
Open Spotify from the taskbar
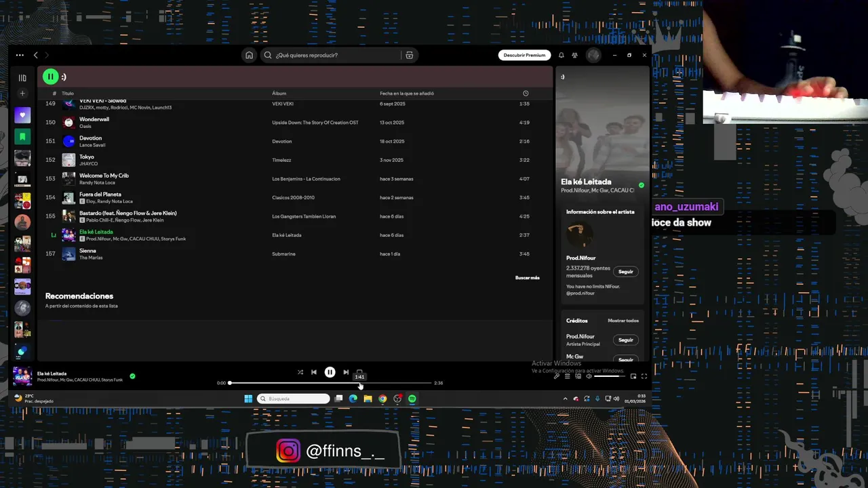pyautogui.click(x=412, y=399)
